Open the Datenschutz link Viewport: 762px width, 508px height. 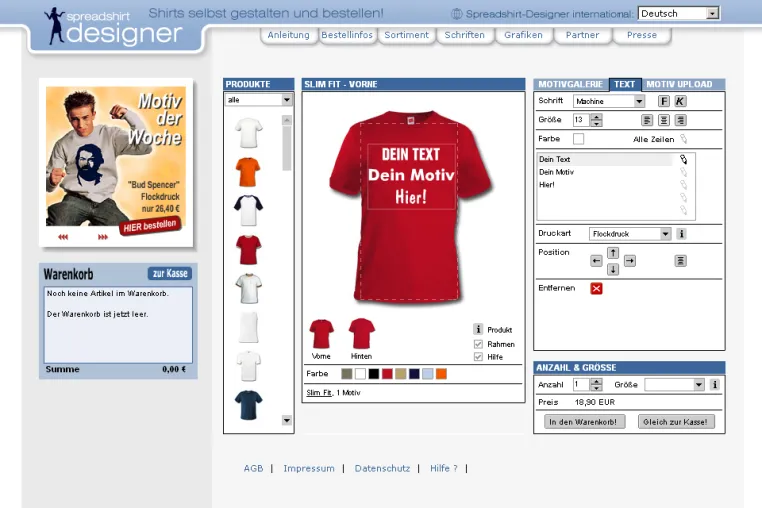click(x=382, y=468)
